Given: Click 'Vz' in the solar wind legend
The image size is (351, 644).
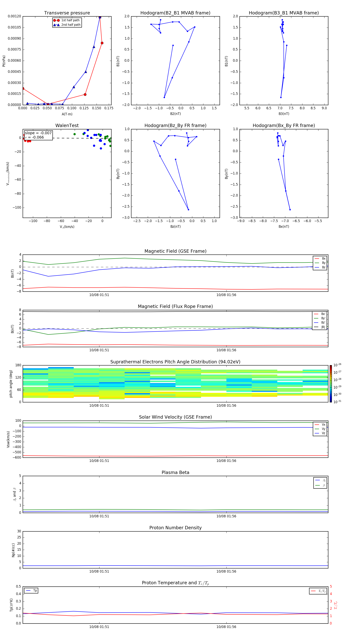Looking at the screenshot, I should click(320, 433).
